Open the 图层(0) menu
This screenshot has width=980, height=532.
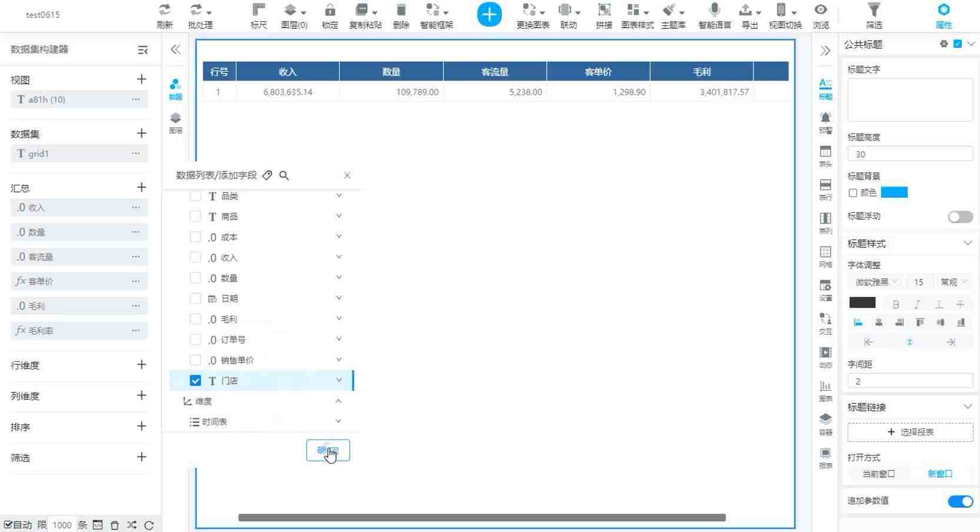294,16
